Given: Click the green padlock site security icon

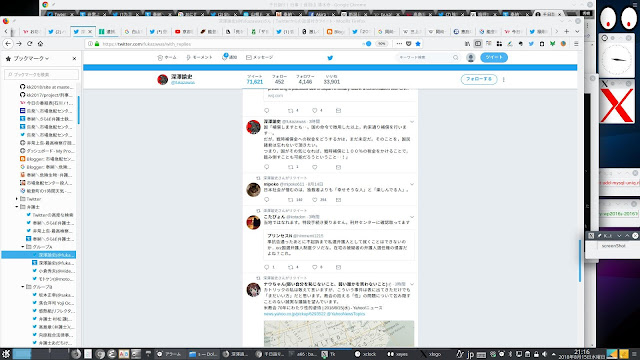Looking at the screenshot, I should click(x=97, y=44).
